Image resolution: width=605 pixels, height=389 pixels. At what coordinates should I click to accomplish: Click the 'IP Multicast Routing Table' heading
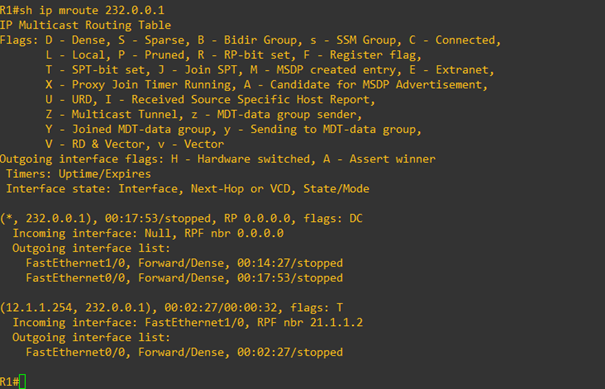[x=85, y=25]
